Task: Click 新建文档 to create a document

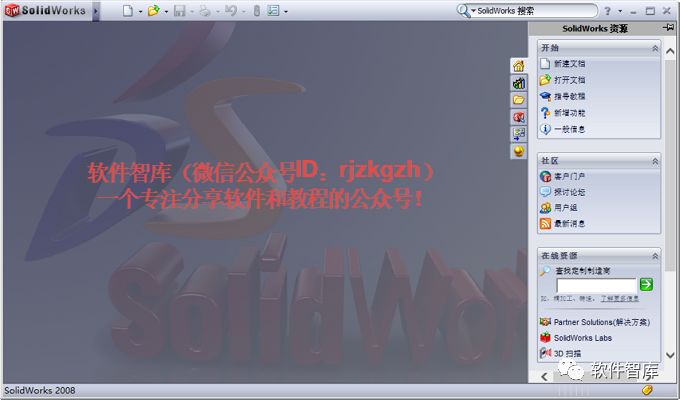Action: [569, 64]
